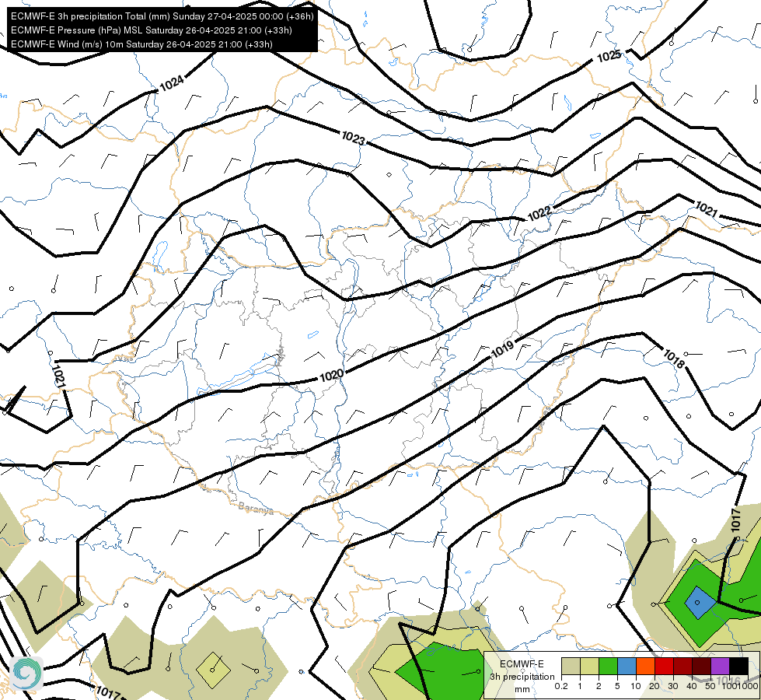Image resolution: width=761 pixels, height=700 pixels.
Task: Select the 30–40 mm dark red legend swatch
Action: tap(682, 666)
